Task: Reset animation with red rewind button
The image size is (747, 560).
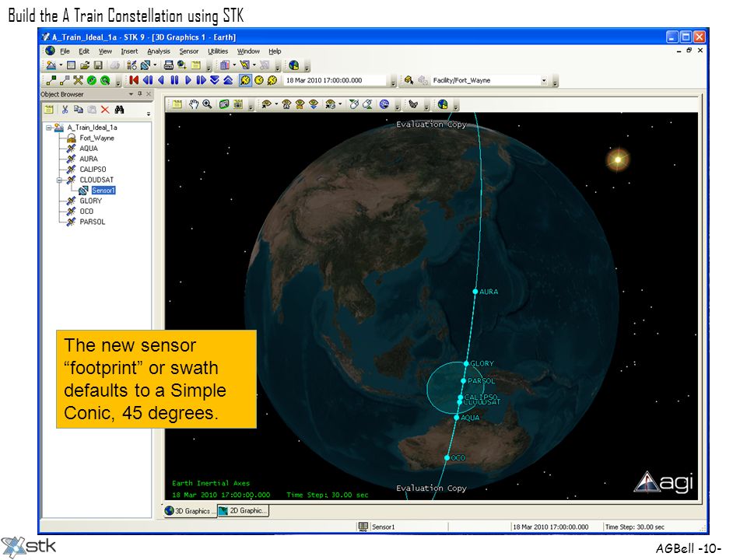Action: coord(134,80)
